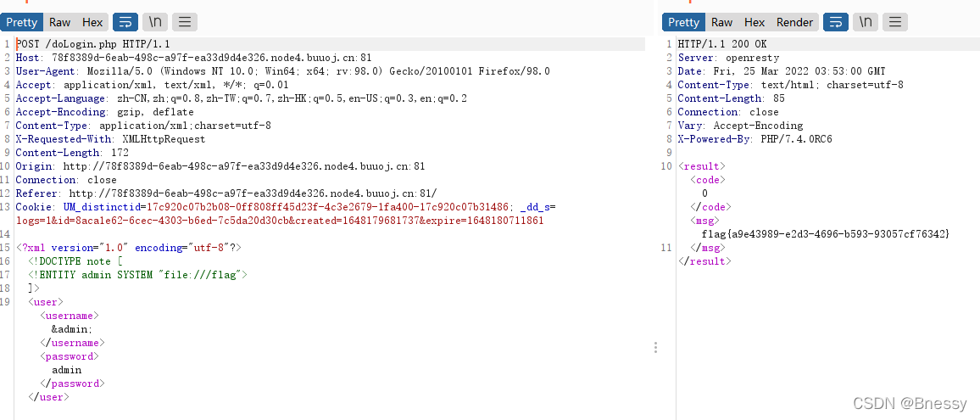Toggle word wrap icon in request panel

[125, 22]
